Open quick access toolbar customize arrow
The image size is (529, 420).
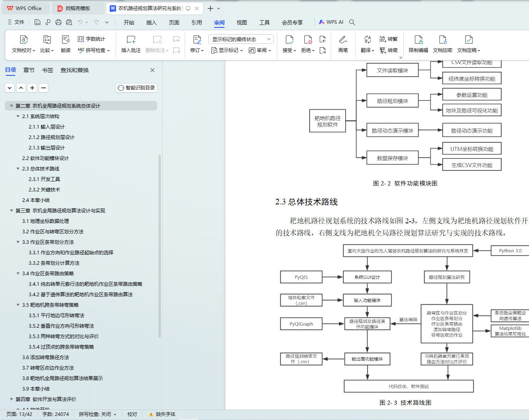[x=107, y=22]
